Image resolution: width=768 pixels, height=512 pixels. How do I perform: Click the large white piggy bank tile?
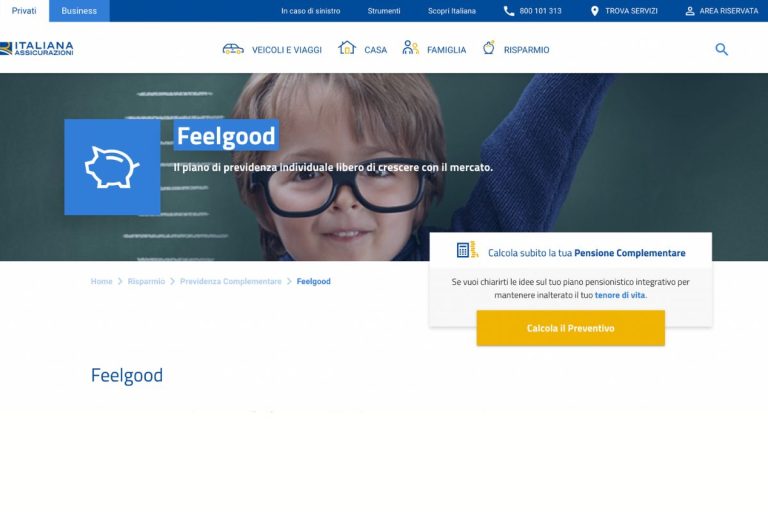pos(112,167)
